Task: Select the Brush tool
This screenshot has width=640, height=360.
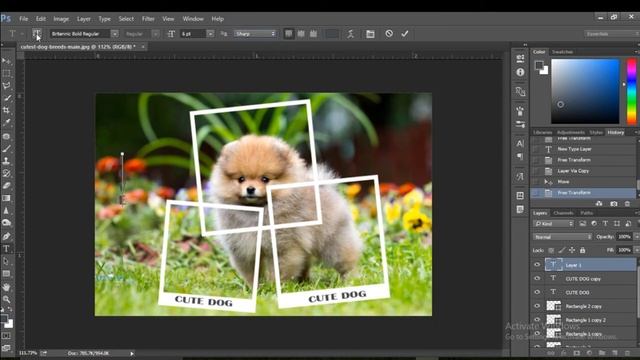Action: pyautogui.click(x=6, y=149)
